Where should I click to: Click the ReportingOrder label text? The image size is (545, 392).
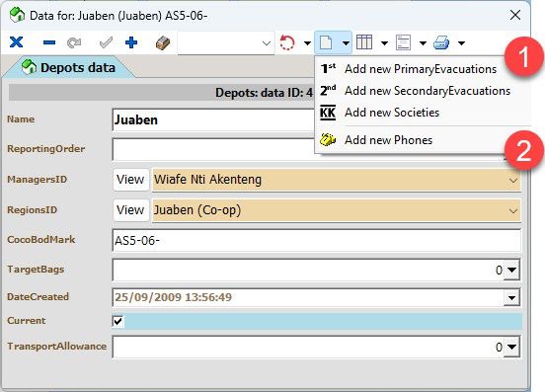click(45, 149)
